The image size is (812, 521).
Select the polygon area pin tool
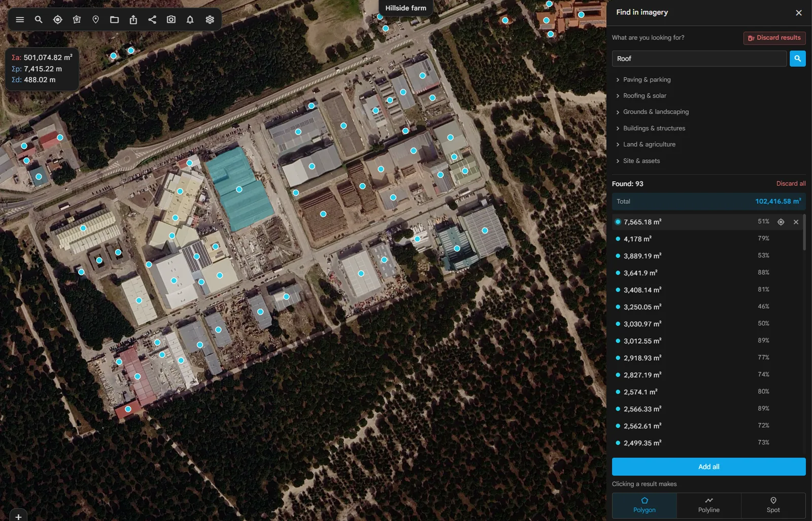77,19
